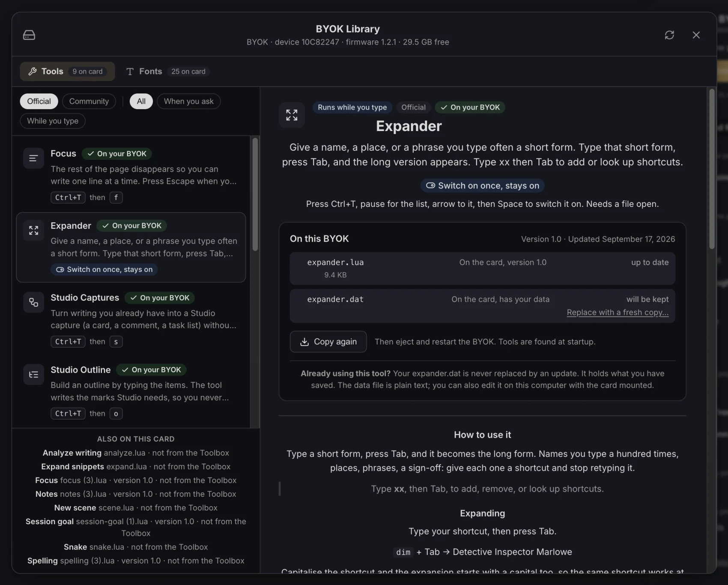The image size is (728, 585).
Task: Click the large Expander icon in detail pane
Action: click(x=292, y=115)
